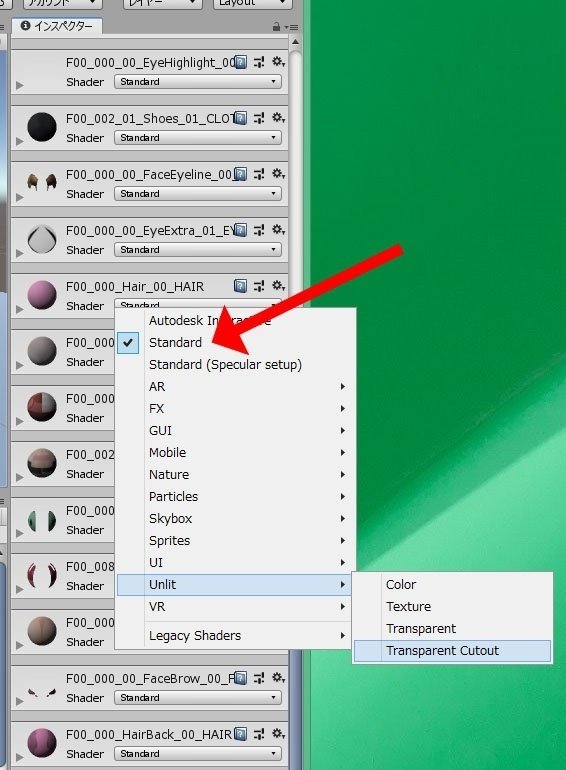Open the inspector panel options menu
This screenshot has height=770, width=566.
[x=292, y=27]
